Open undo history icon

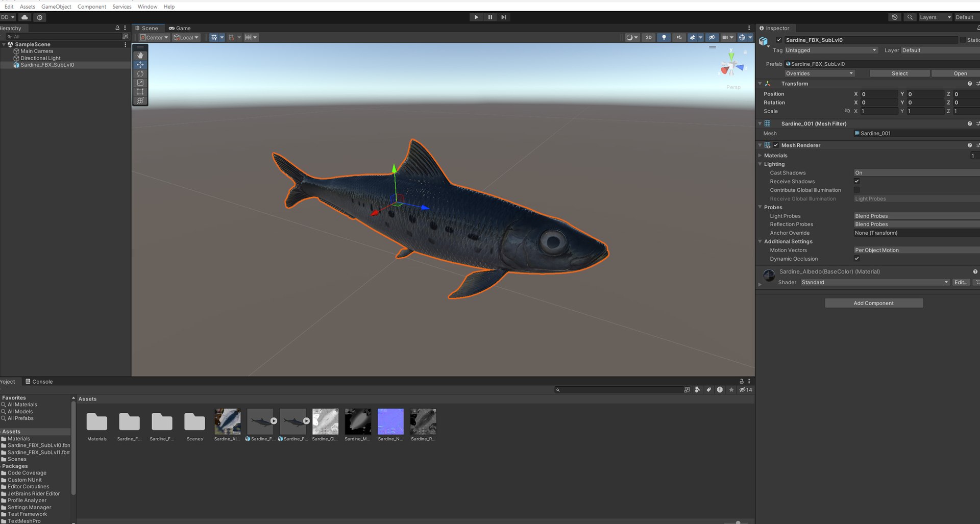click(895, 17)
